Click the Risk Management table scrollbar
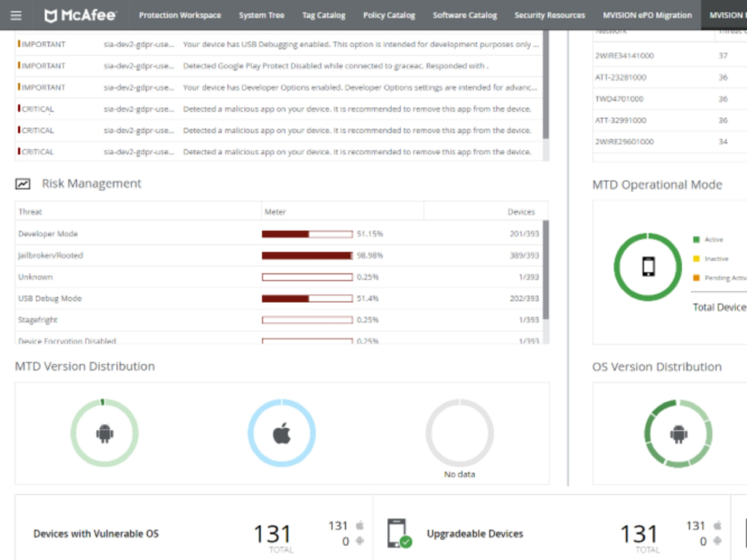 [x=545, y=270]
